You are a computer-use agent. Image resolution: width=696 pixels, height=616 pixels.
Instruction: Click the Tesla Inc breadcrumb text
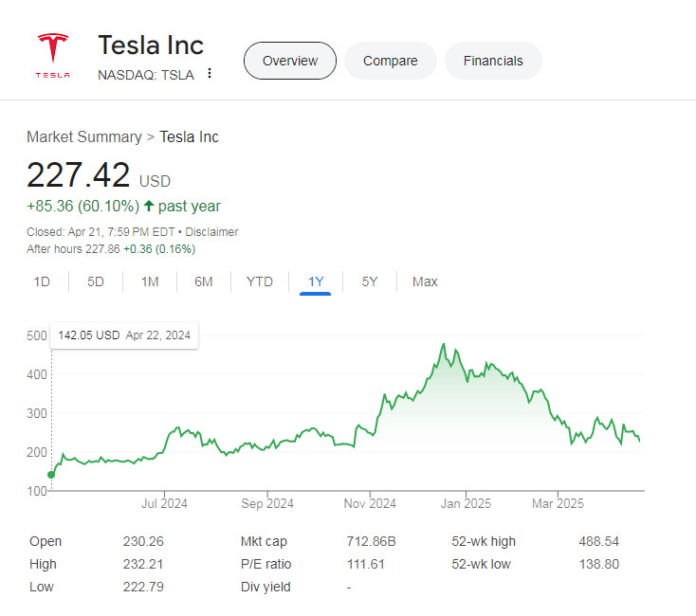click(189, 137)
